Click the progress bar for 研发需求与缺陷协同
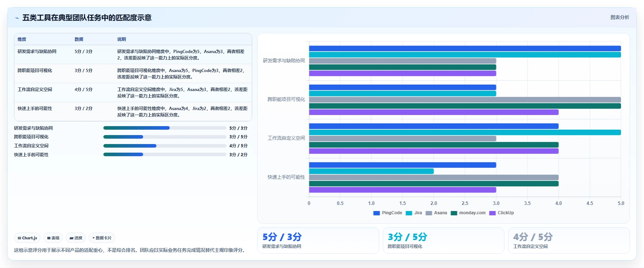644x268 pixels. click(x=165, y=128)
